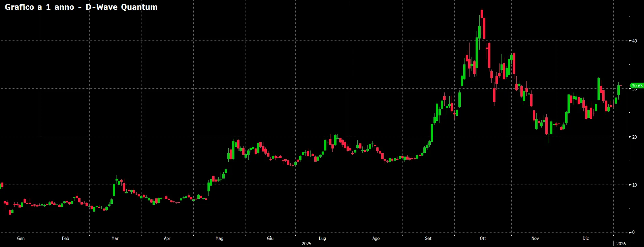Select the 'Dic' month label
The height and width of the screenshot is (247, 644).
(x=586, y=238)
